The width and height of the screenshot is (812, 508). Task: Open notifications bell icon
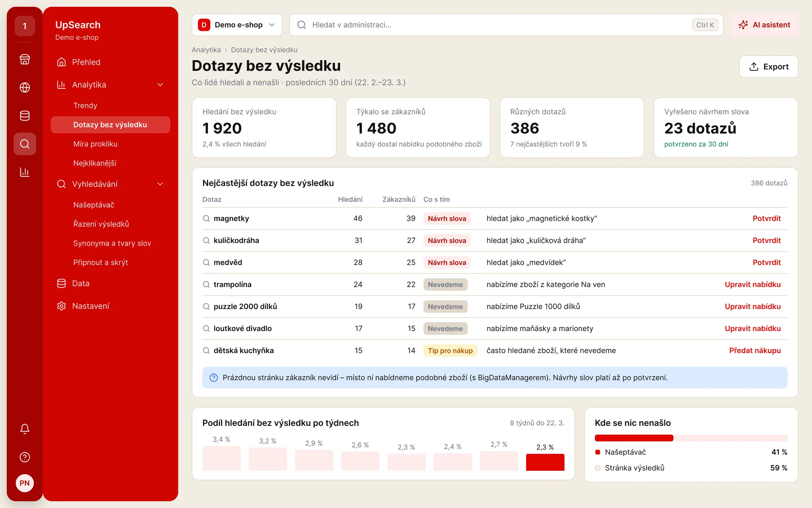25,429
